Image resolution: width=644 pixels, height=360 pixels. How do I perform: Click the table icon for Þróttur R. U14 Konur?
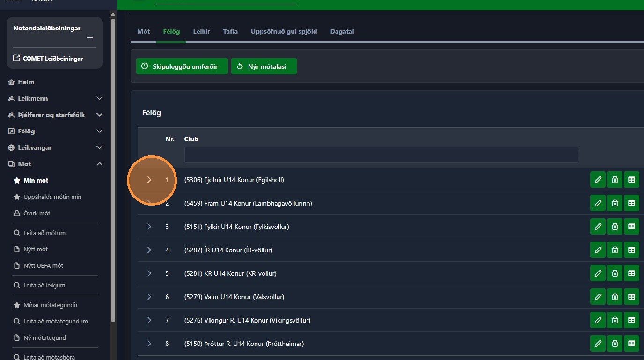tap(631, 344)
